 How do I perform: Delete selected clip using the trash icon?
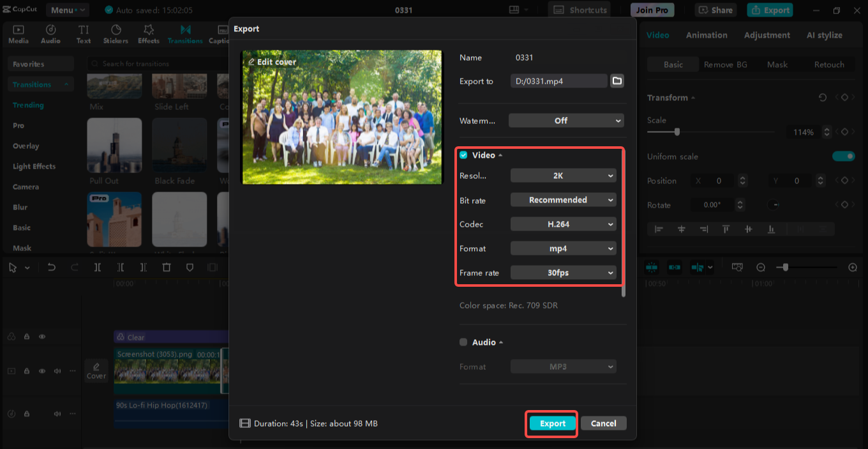click(x=167, y=267)
